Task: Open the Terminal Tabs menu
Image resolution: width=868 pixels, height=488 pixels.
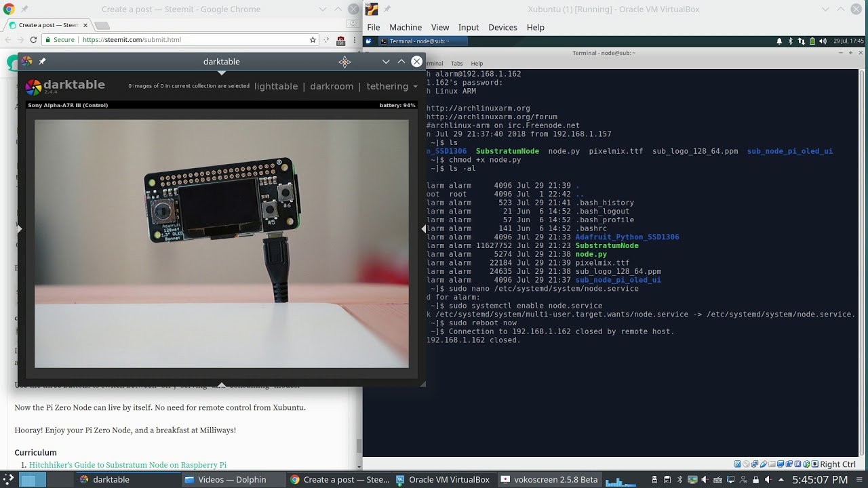Action: point(457,64)
